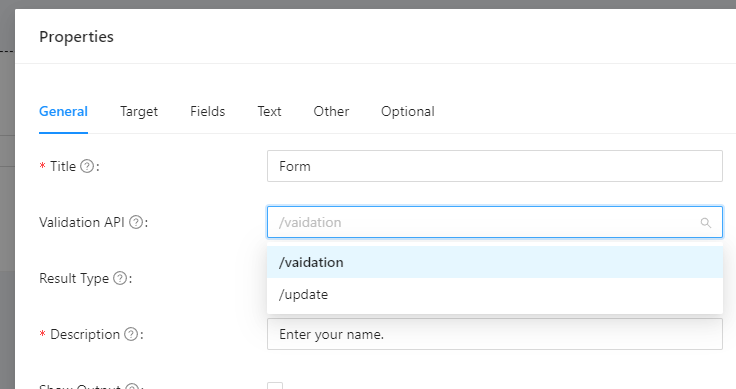Click the help icon beside Validation API

pyautogui.click(x=136, y=222)
